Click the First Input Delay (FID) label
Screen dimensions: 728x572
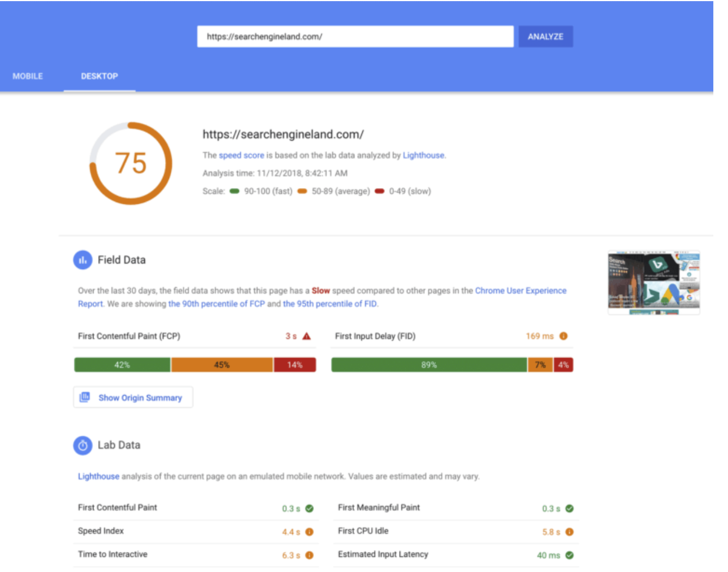pyautogui.click(x=375, y=336)
